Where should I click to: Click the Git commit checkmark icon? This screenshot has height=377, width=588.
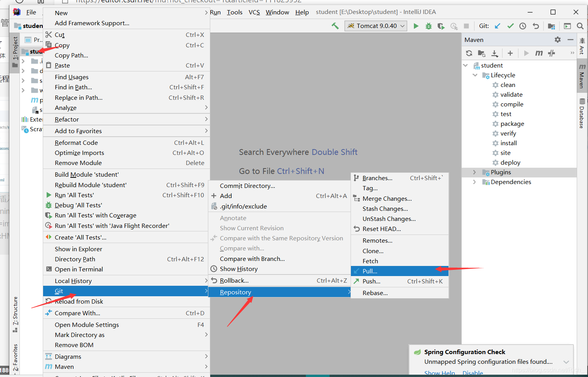click(x=510, y=26)
